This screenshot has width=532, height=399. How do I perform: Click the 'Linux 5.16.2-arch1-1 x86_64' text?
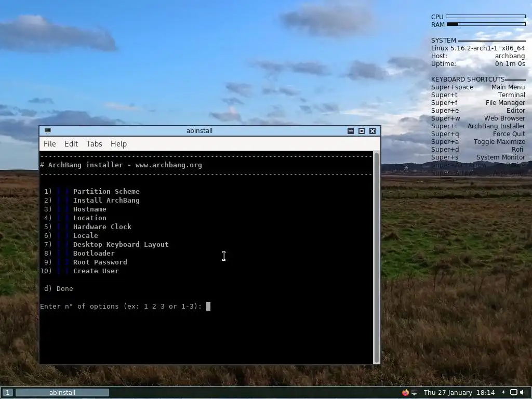point(478,48)
